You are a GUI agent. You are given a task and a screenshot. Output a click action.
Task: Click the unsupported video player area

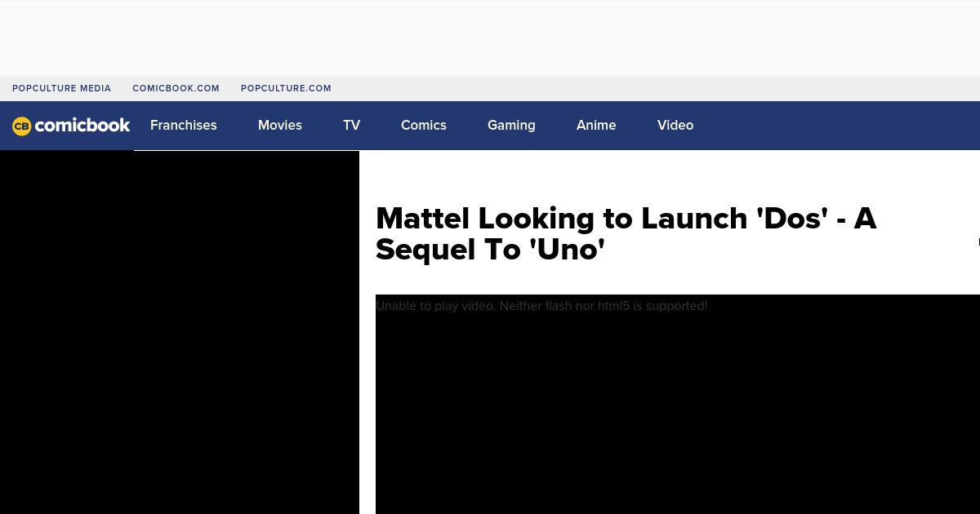click(x=678, y=405)
